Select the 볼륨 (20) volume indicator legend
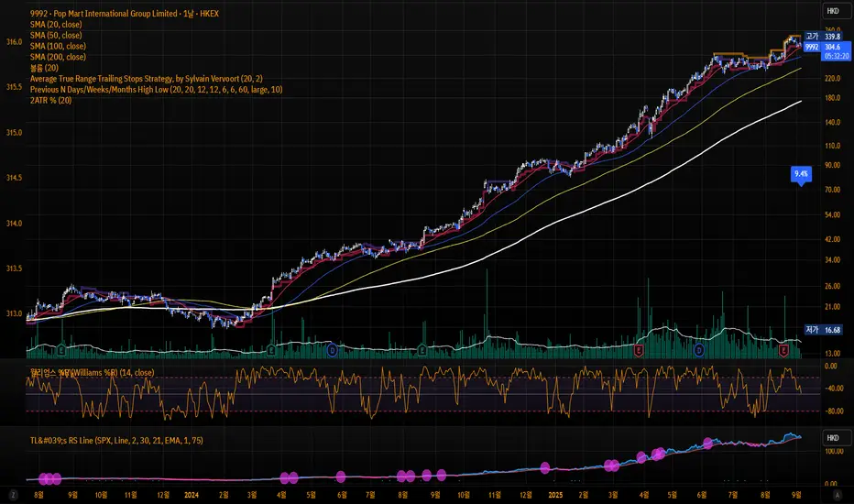This screenshot has width=854, height=504. [x=45, y=68]
